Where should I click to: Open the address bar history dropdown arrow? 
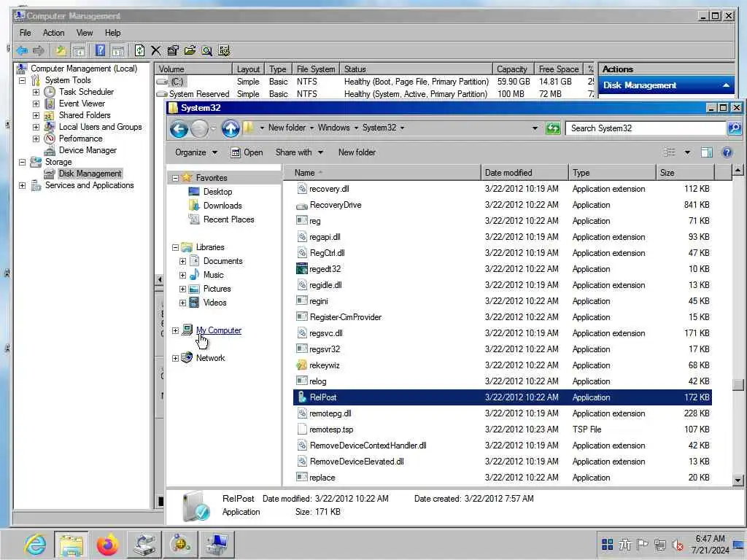tap(535, 128)
